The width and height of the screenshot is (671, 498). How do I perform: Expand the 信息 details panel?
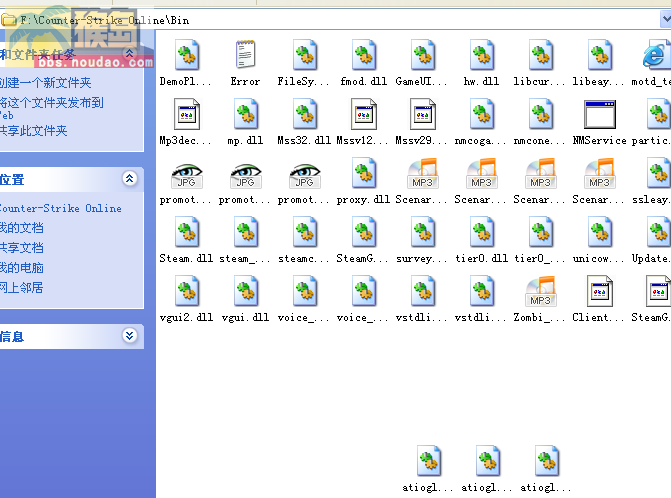pos(130,335)
